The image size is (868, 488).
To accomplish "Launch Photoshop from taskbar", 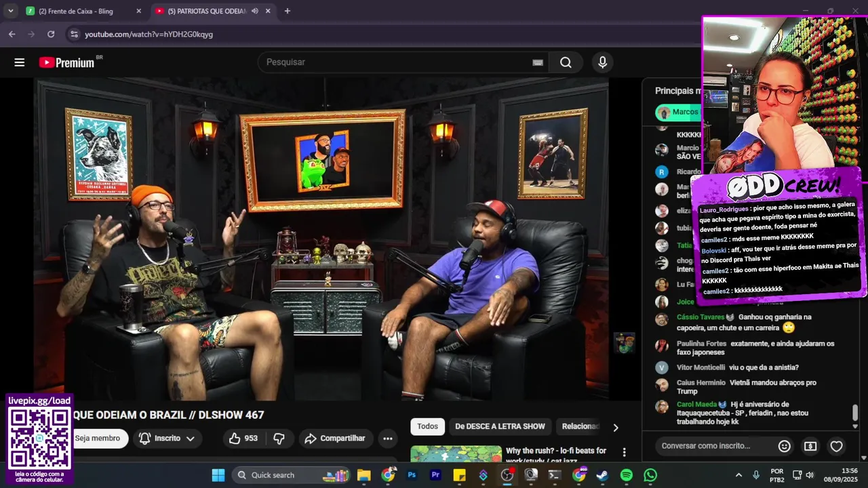I will click(x=412, y=475).
